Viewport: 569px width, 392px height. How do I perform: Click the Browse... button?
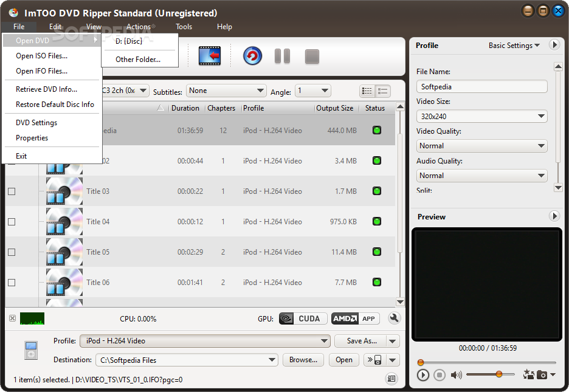pyautogui.click(x=303, y=360)
